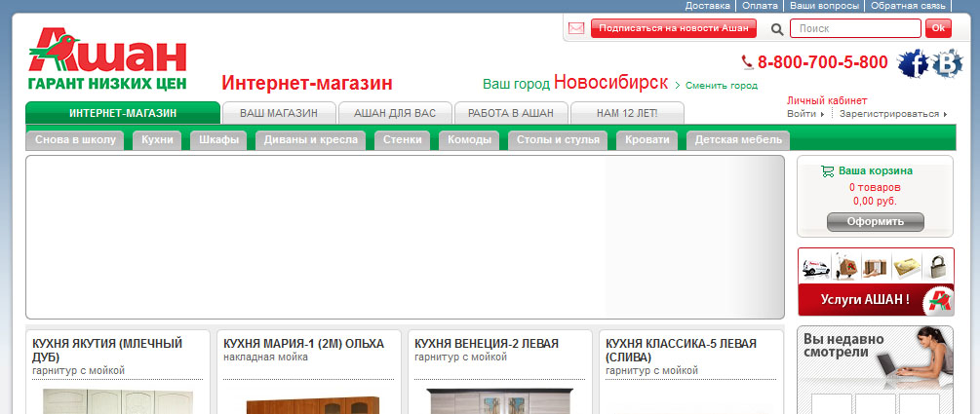Open КУХНЯ КЛАССИКА-5 ЛЕВАЯ (СЛИВА) title
The image size is (980, 414).
[x=682, y=351]
